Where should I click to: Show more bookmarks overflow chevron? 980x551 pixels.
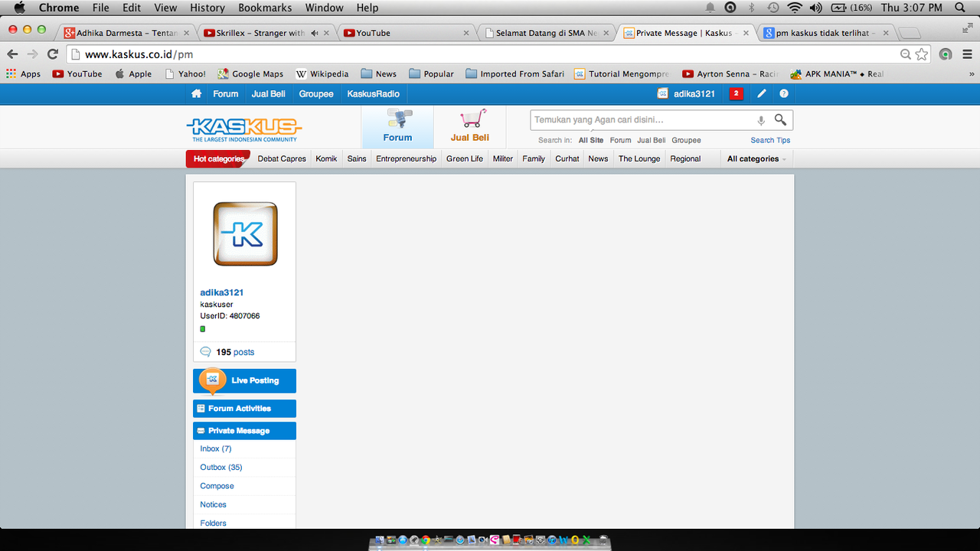coord(972,74)
